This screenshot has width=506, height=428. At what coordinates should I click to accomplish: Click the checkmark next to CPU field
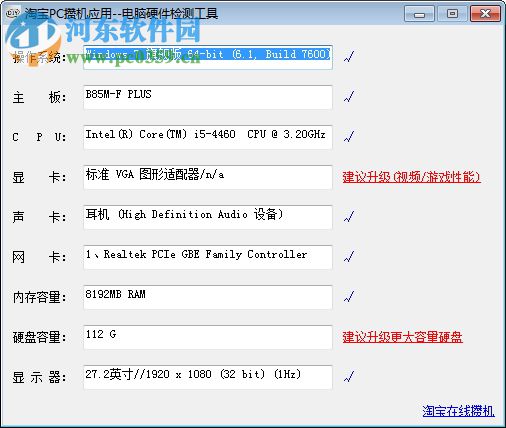[x=349, y=136]
